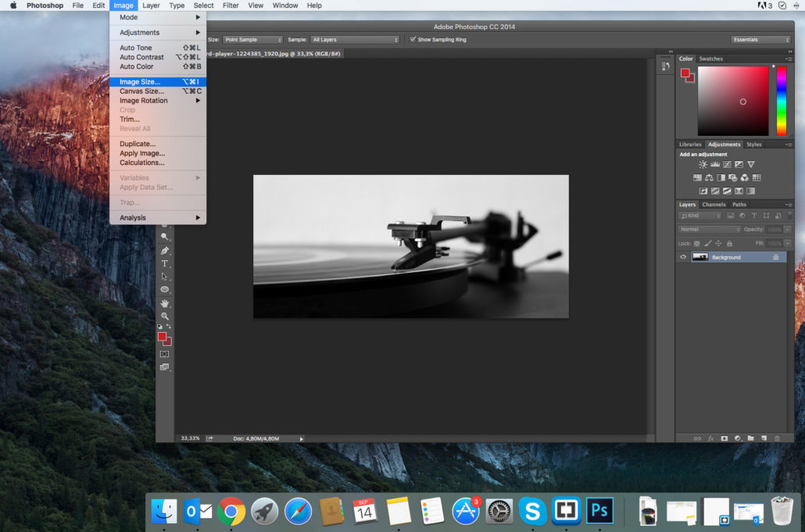805x532 pixels.
Task: Select the Horizontal Type tool
Action: 165,264
